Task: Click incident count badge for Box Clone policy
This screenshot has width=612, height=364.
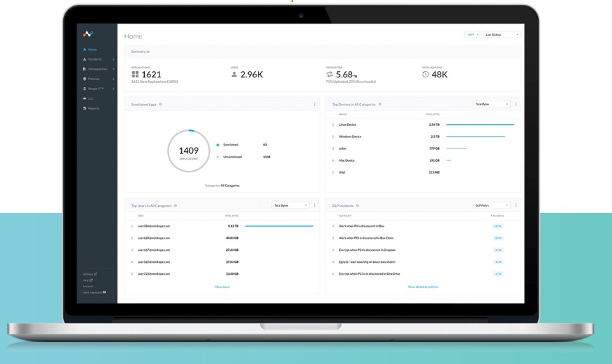Action: click(498, 238)
